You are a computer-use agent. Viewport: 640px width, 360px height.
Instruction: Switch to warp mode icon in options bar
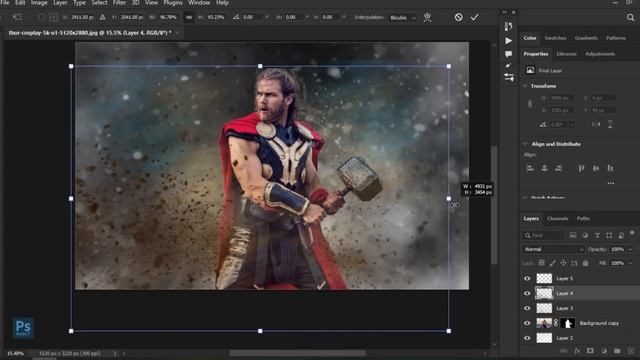[427, 17]
